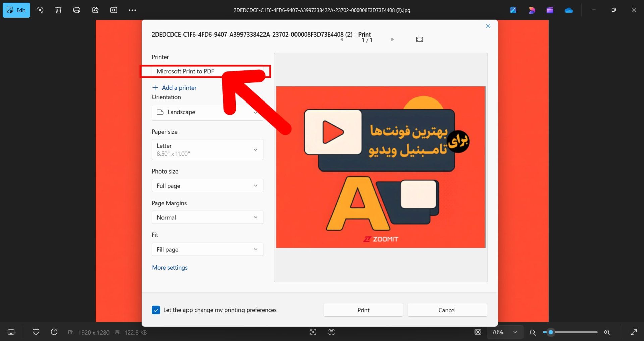Image resolution: width=644 pixels, height=341 pixels.
Task: Show file info via the info icon
Action: pos(54,332)
